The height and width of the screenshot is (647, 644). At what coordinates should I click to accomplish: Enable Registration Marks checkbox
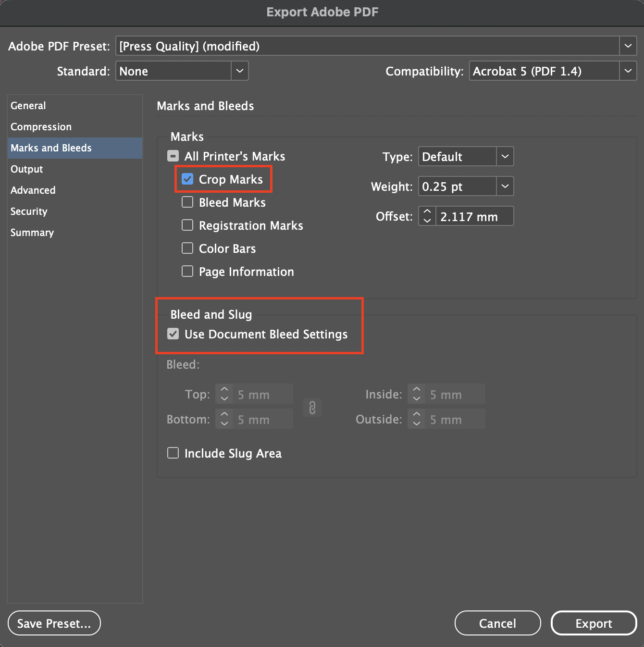[x=187, y=225]
